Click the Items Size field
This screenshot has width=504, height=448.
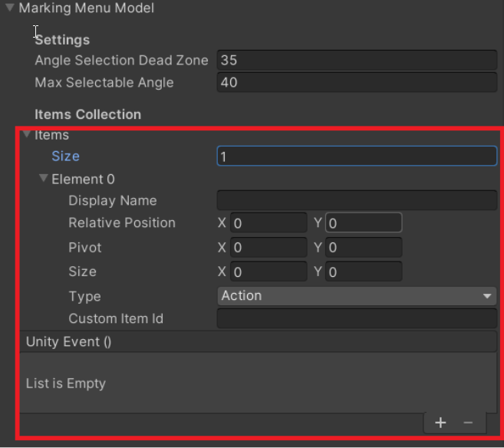[357, 156]
